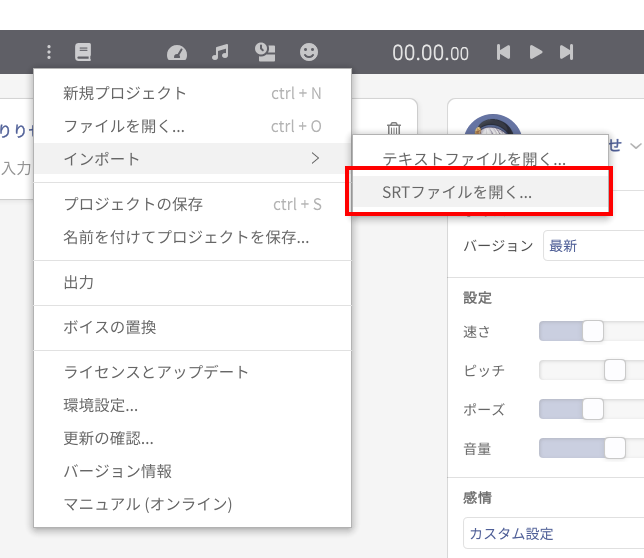Open the speed gauge icon
Viewport: 644px width, 558px height.
177,53
